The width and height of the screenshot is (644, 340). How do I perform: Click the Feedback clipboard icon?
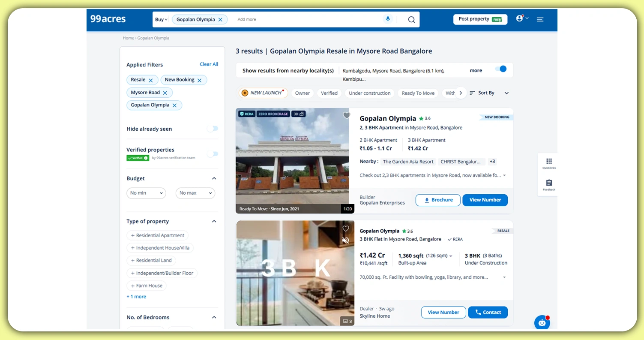[548, 184]
